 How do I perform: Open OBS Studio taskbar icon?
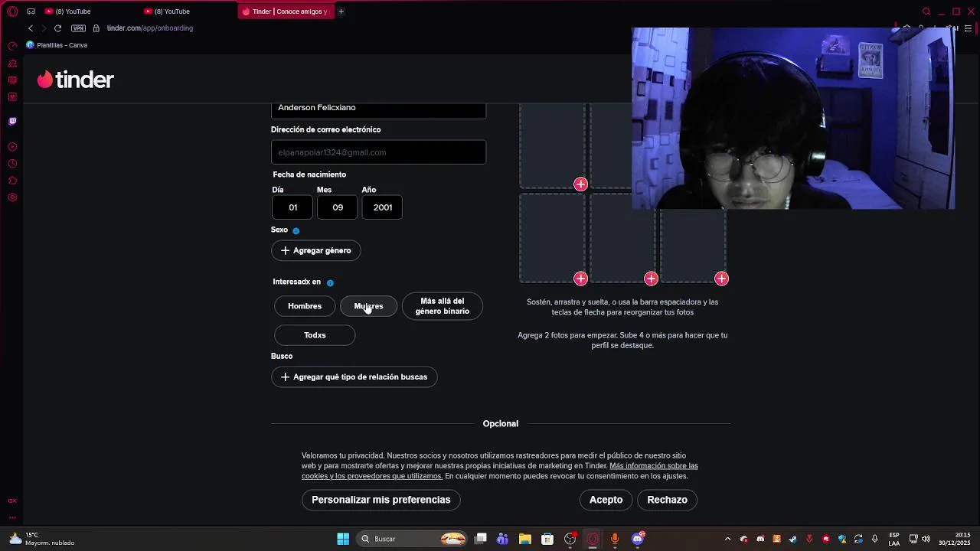pos(570,539)
